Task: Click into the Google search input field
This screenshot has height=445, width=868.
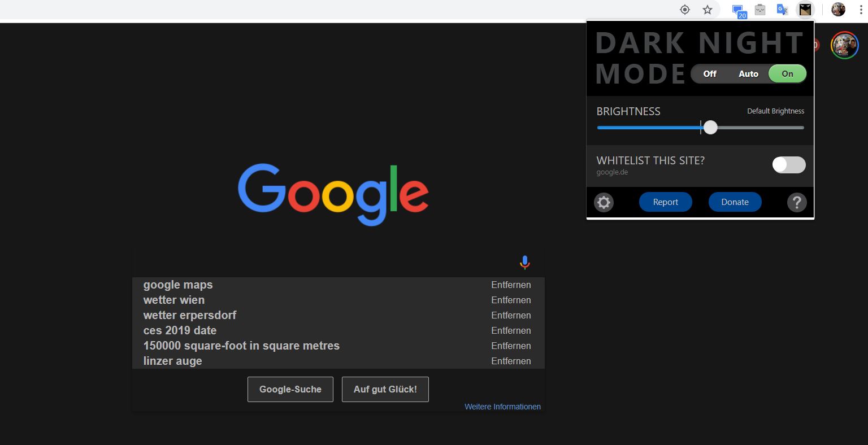Action: 322,263
